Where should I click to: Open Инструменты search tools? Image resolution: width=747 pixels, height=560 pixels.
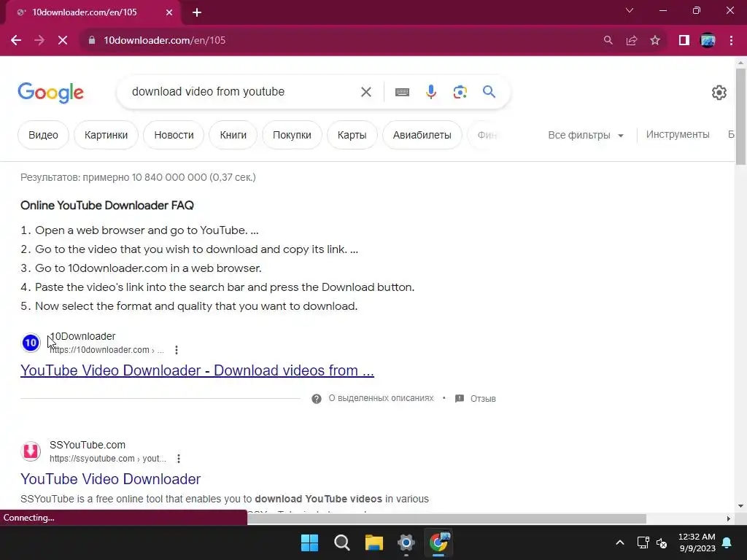click(678, 134)
